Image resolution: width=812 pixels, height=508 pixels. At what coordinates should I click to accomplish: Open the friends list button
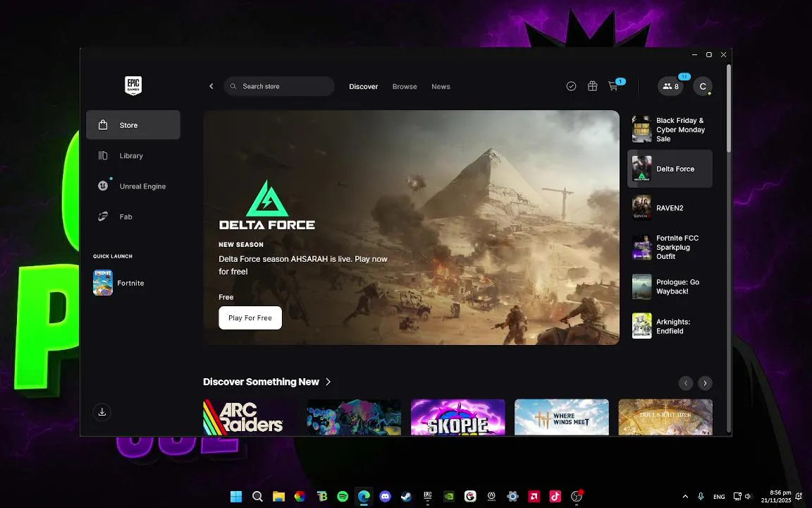(x=670, y=86)
